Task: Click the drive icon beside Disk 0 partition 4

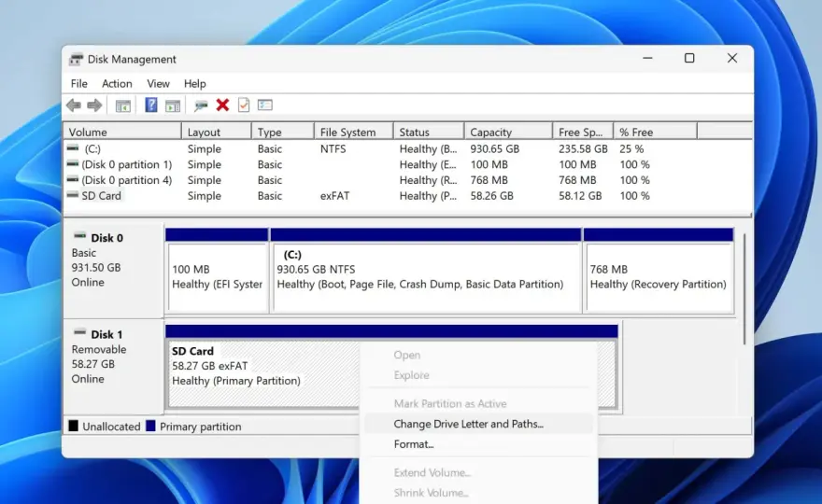Action: (73, 180)
